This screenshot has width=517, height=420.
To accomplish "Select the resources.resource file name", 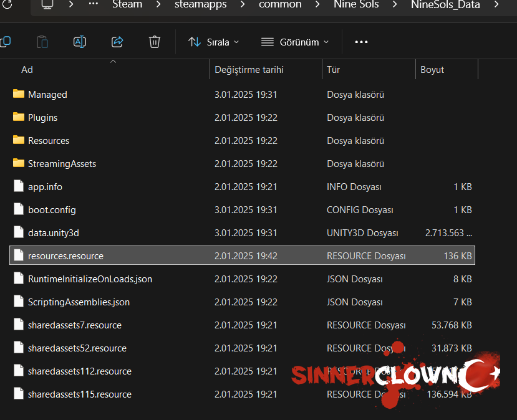I will [65, 256].
